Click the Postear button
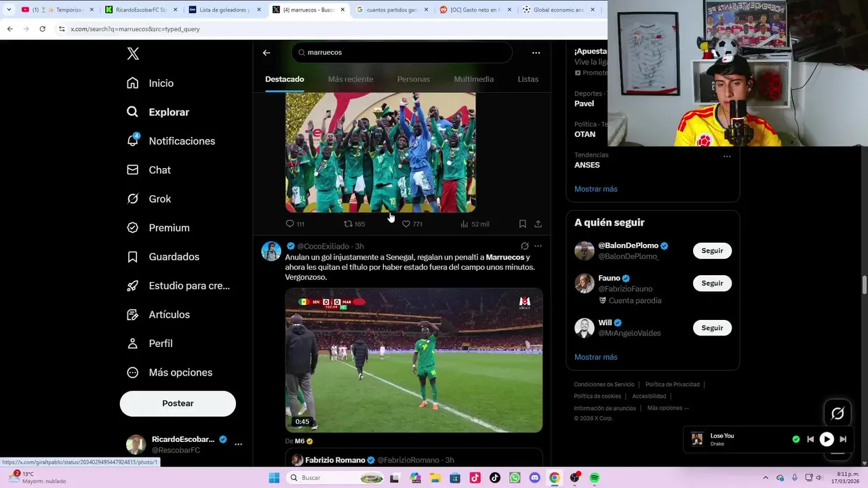The image size is (868, 488). [x=178, y=403]
